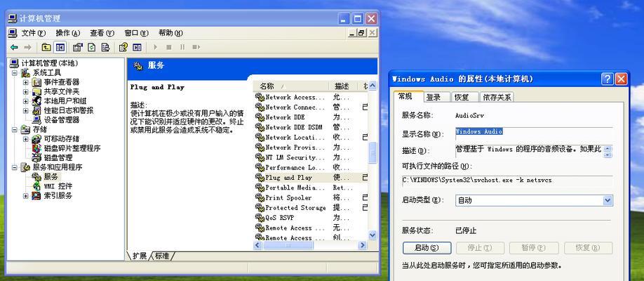The height and width of the screenshot is (281, 644).
Task: Switch to the 标准 view tab
Action: click(x=162, y=256)
